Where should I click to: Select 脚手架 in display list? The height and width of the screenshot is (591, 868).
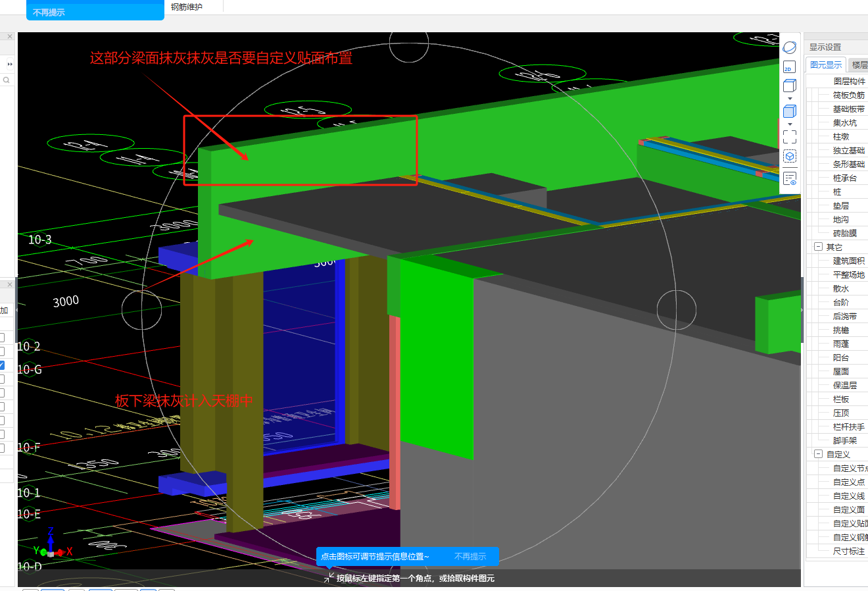point(845,440)
